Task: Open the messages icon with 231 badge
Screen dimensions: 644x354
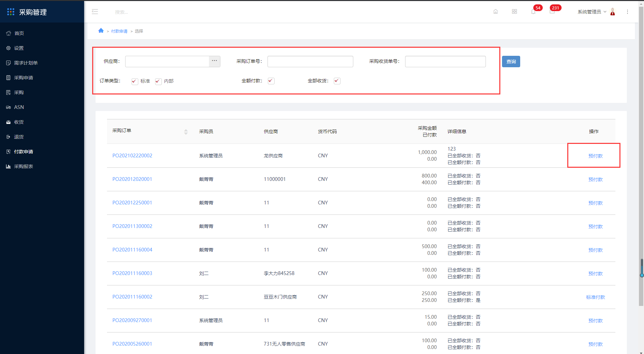Action: pos(552,11)
